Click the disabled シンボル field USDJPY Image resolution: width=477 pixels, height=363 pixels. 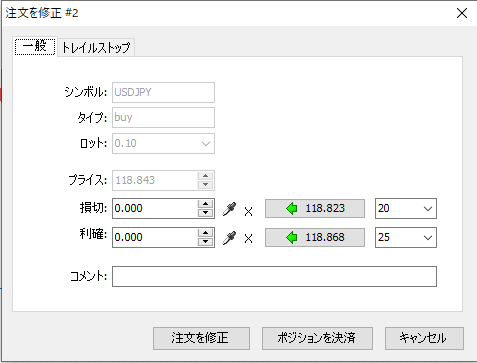click(x=163, y=92)
